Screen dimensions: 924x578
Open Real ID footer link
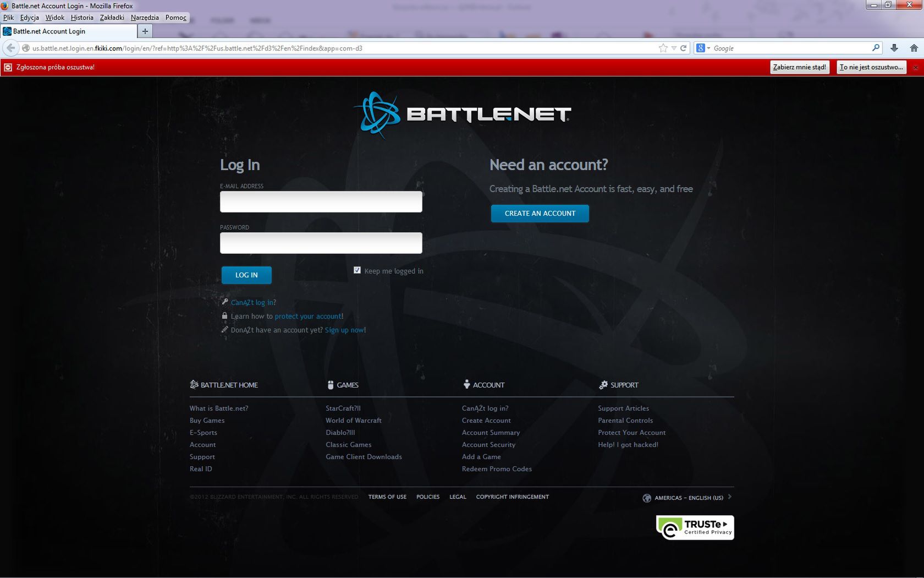[201, 469]
